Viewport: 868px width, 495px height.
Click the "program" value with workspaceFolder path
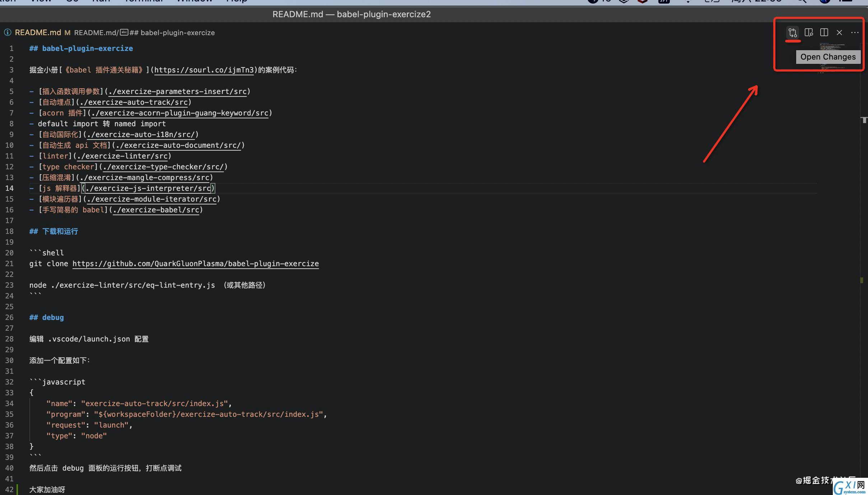208,414
